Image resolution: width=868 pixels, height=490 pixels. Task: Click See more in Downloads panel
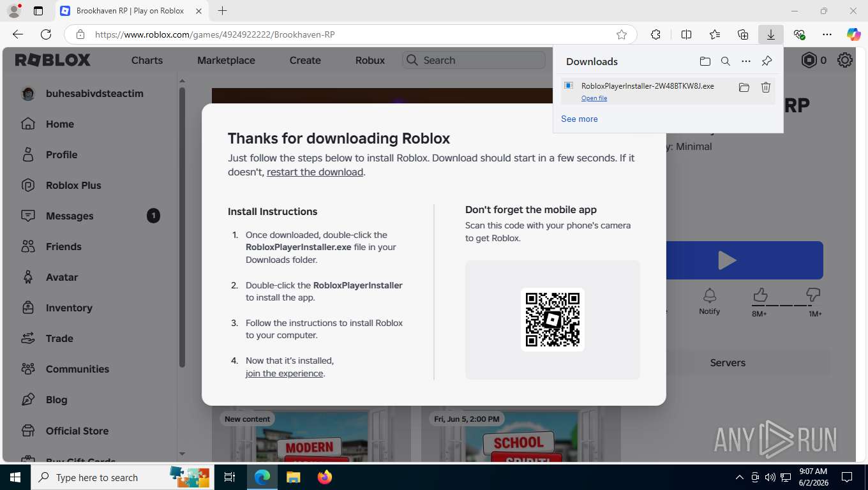point(580,119)
